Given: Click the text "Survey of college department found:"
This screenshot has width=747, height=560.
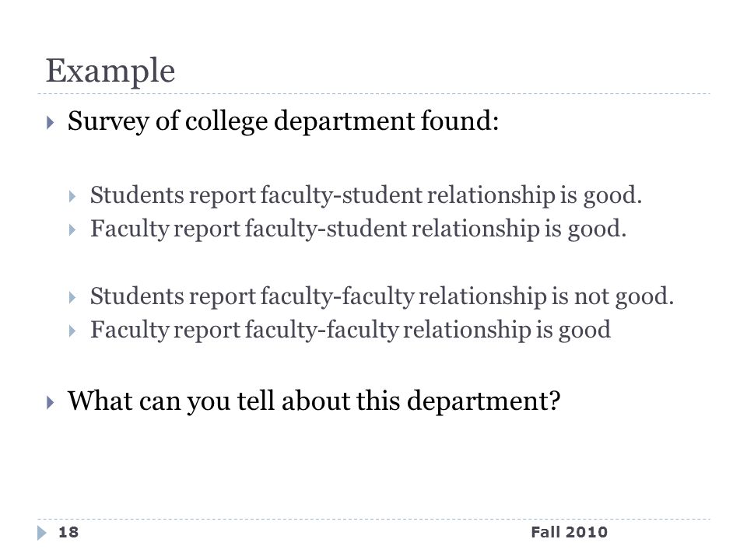Looking at the screenshot, I should click(283, 121).
